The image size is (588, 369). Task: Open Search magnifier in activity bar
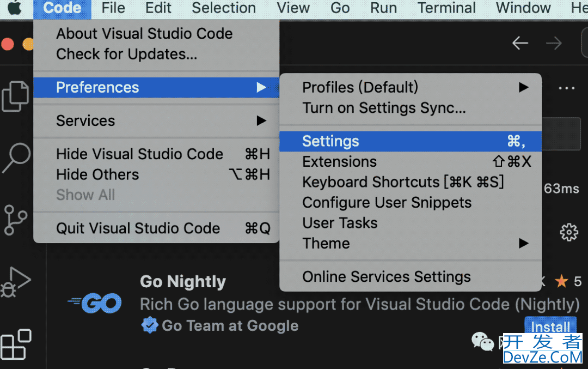(16, 158)
